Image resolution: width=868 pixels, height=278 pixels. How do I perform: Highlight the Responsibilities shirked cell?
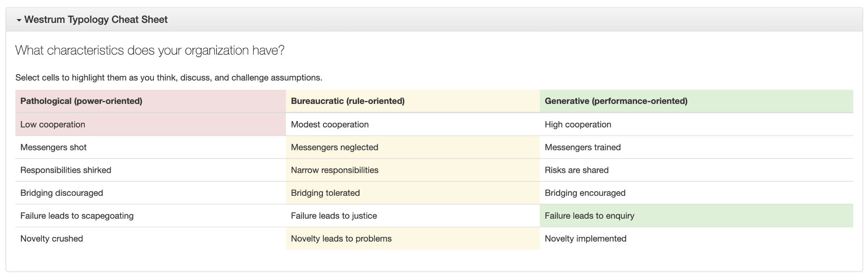coord(150,170)
